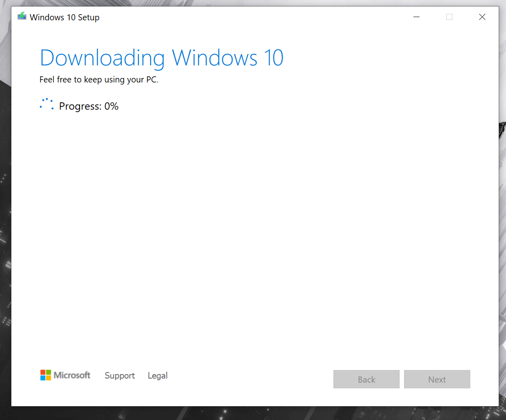Click the spinning progress indicator dots
This screenshot has height=420, width=506.
tap(47, 104)
